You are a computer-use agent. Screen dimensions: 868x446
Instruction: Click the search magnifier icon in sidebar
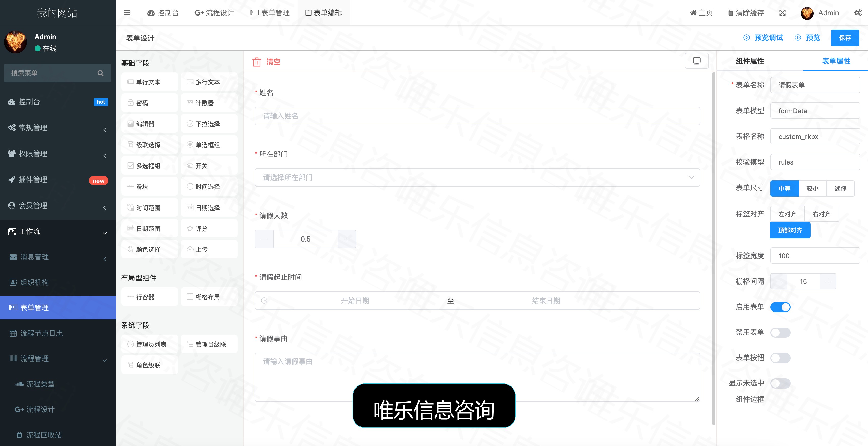[x=100, y=73]
